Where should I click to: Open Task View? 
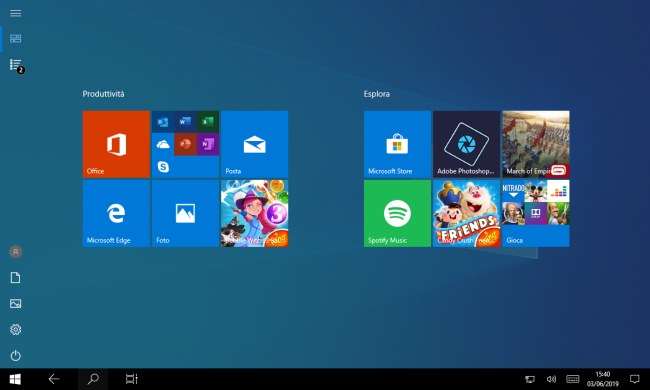pyautogui.click(x=131, y=379)
